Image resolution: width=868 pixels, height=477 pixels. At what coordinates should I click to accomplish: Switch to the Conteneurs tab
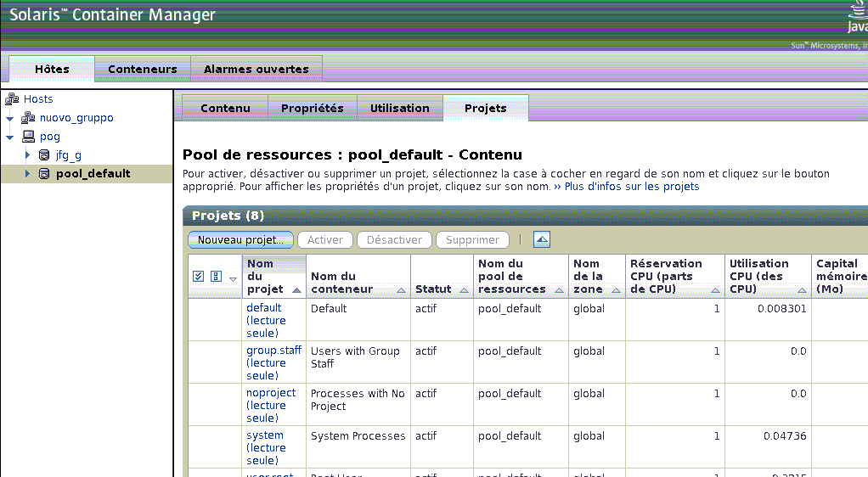click(x=143, y=69)
